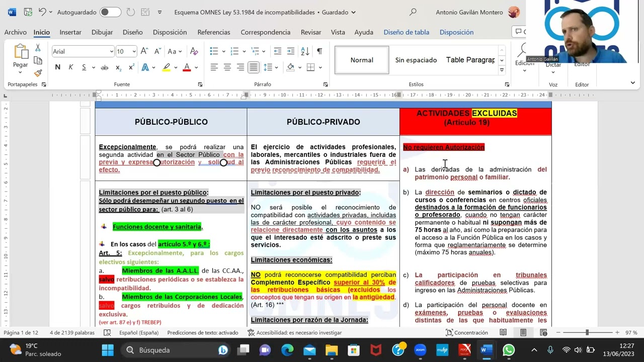The image size is (644, 362).
Task: Toggle italic formatting (K)
Action: 70,67
